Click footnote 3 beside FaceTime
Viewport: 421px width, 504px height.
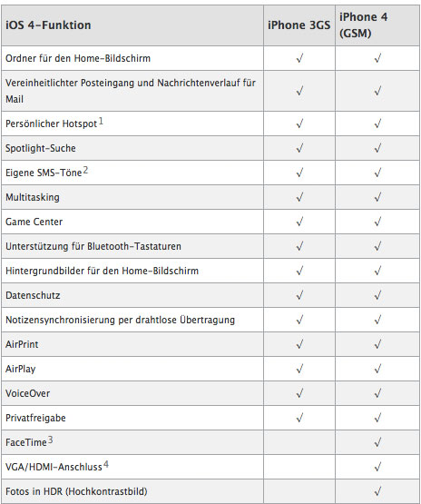coord(51,440)
